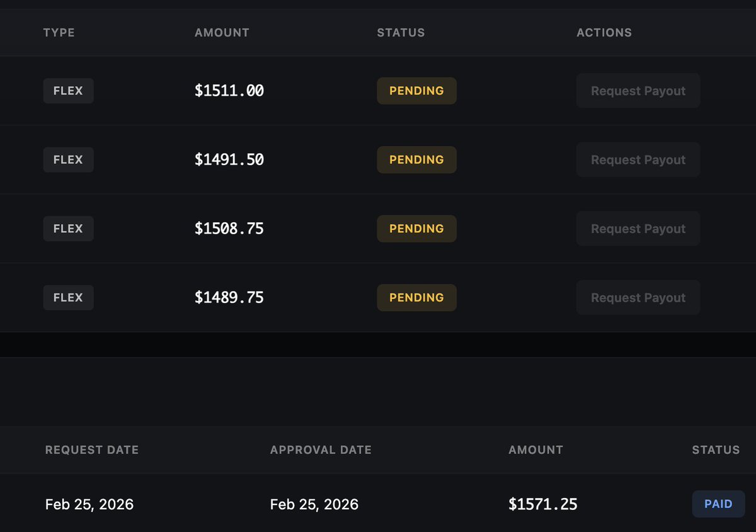Select the PENDING status on the $1489.75 row
Image resolution: width=756 pixels, height=532 pixels.
click(416, 298)
